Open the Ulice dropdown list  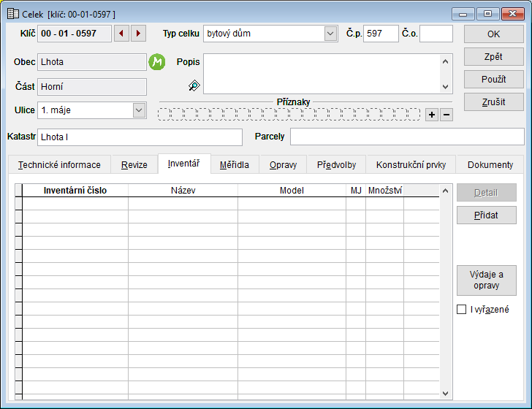coord(139,110)
